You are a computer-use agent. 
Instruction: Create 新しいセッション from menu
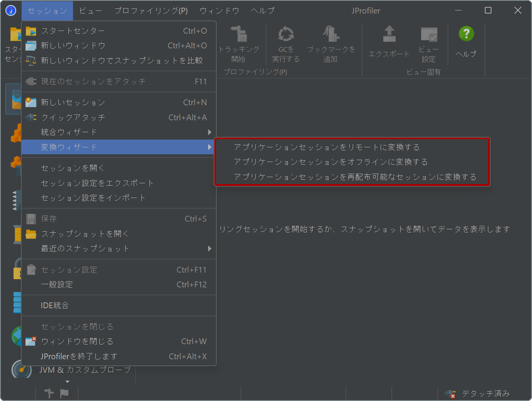tap(119, 102)
